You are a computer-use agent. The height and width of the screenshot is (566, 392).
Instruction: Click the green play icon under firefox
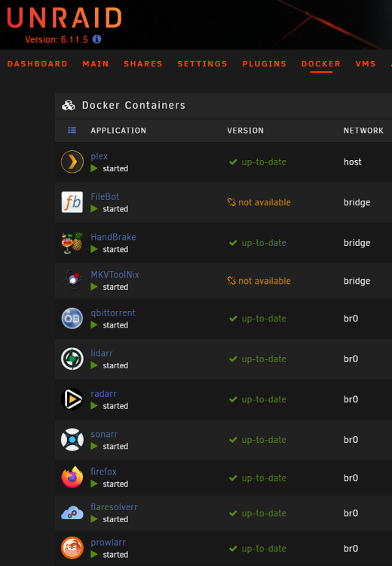pyautogui.click(x=94, y=484)
